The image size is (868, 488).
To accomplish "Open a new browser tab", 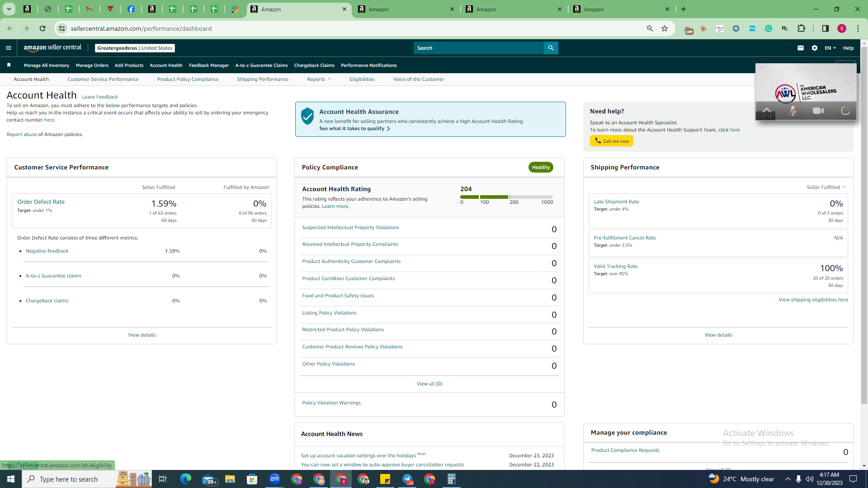I will tap(684, 9).
